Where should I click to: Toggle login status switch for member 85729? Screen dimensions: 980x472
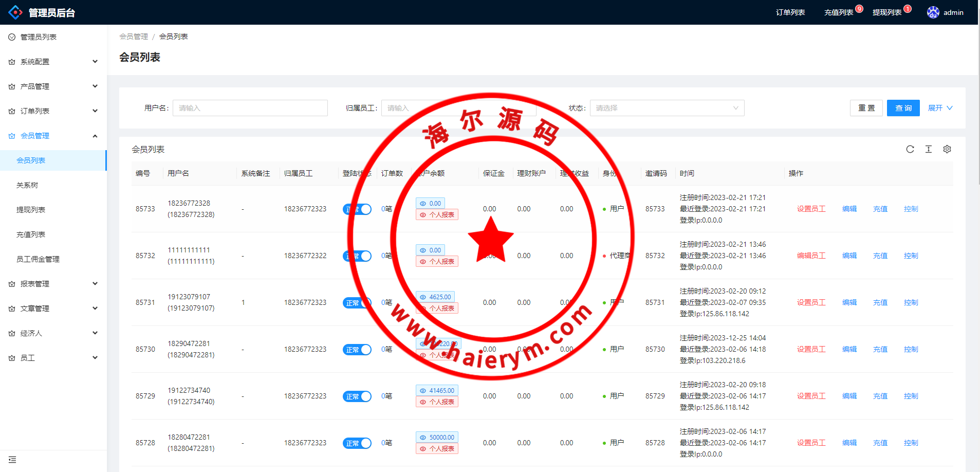tap(357, 396)
